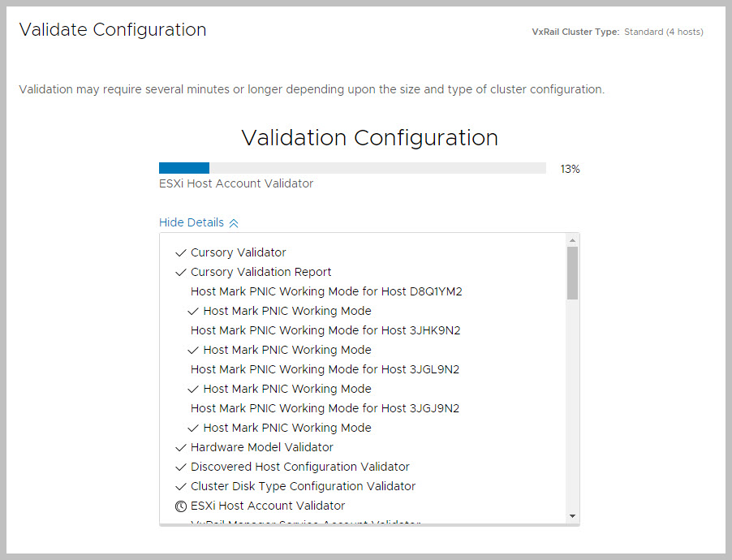Screen dimensions: 732x560
Task: Click the details list scrollbar thumb
Action: click(x=572, y=273)
